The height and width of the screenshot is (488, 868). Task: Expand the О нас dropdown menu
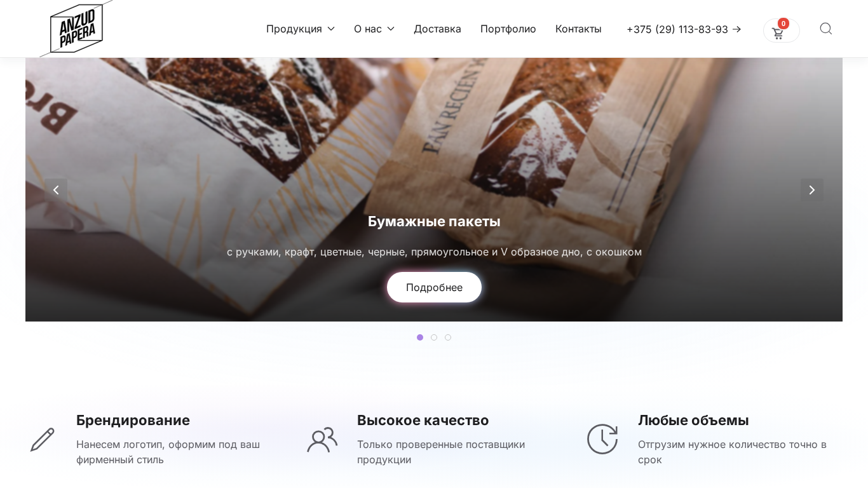pos(374,29)
